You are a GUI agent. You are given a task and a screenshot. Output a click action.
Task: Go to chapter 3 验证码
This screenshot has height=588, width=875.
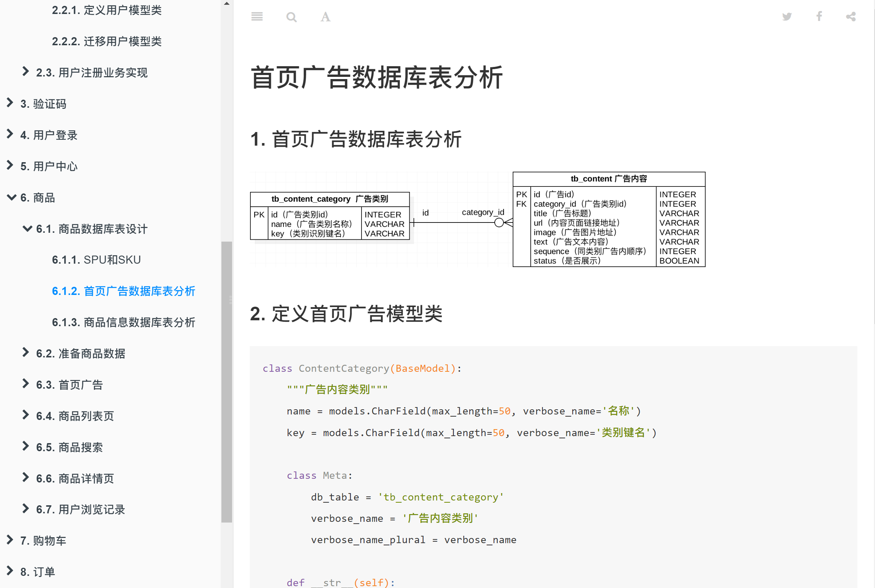pos(43,104)
